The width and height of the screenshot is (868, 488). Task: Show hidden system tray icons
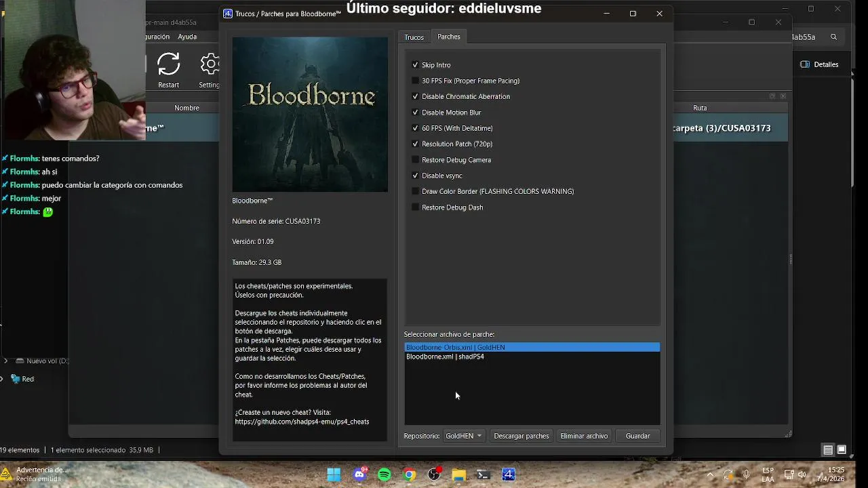pyautogui.click(x=710, y=474)
